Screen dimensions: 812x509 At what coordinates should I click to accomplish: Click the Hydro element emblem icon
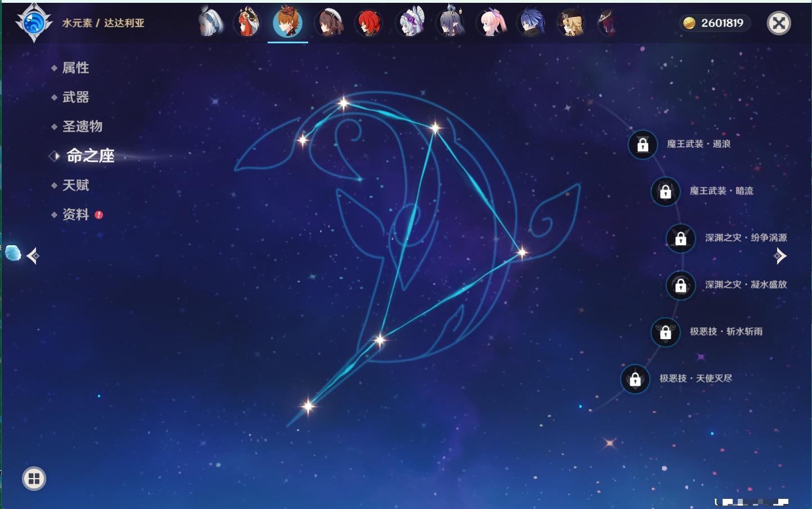[34, 23]
